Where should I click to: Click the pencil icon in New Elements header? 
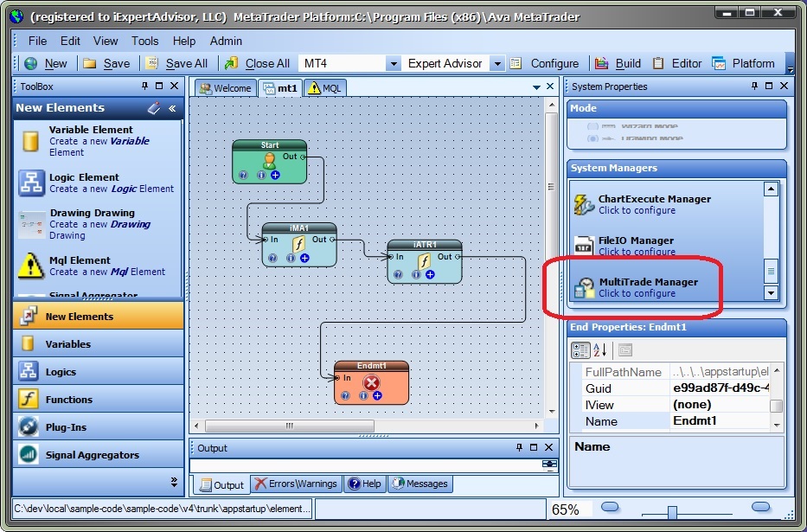(x=154, y=108)
